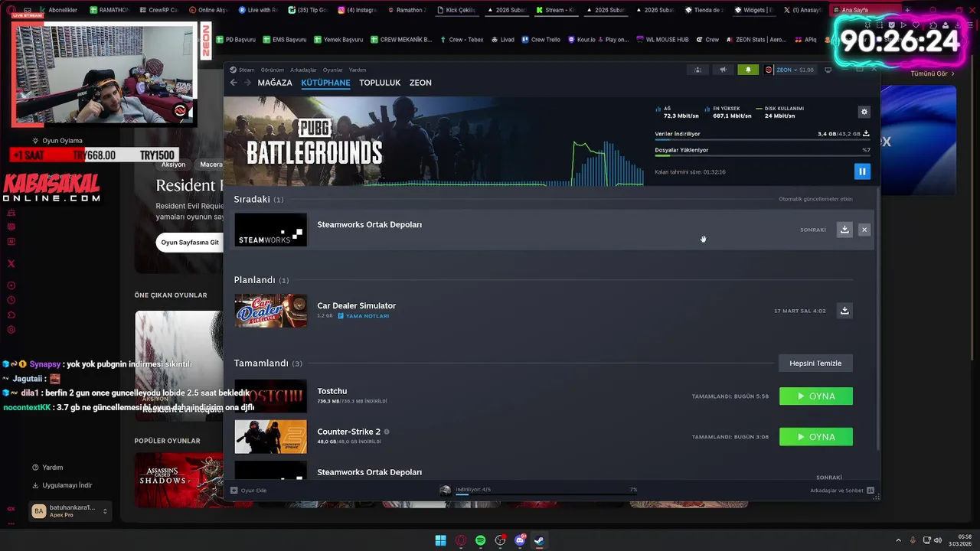Open Windows Start menu
980x551 pixels.
(x=441, y=540)
